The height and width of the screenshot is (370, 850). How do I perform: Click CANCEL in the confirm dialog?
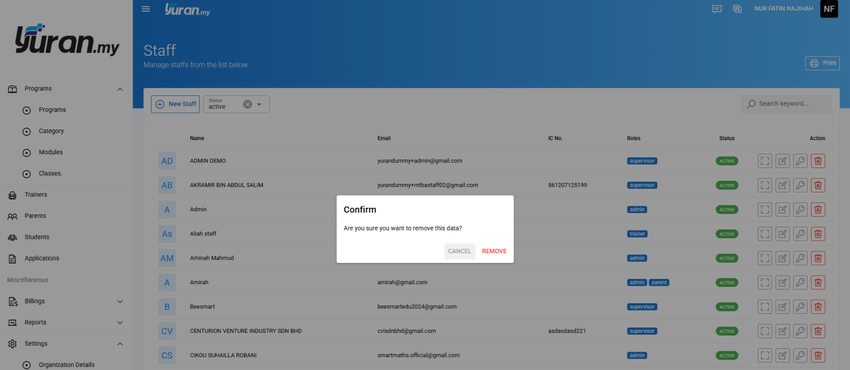[460, 251]
